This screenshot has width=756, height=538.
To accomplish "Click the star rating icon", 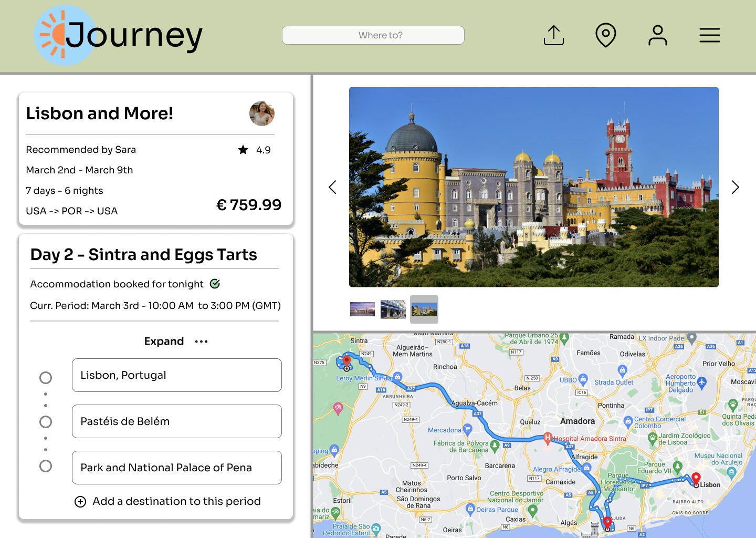I will pyautogui.click(x=243, y=150).
